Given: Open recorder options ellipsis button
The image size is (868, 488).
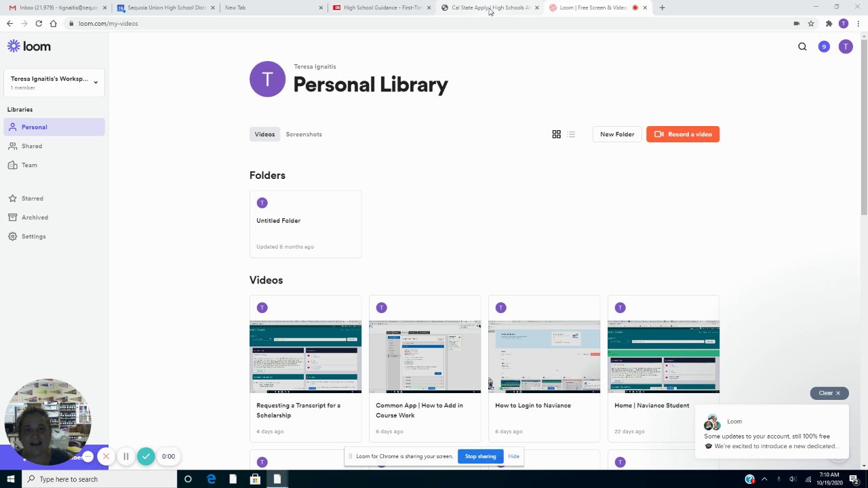Looking at the screenshot, I should tap(87, 456).
